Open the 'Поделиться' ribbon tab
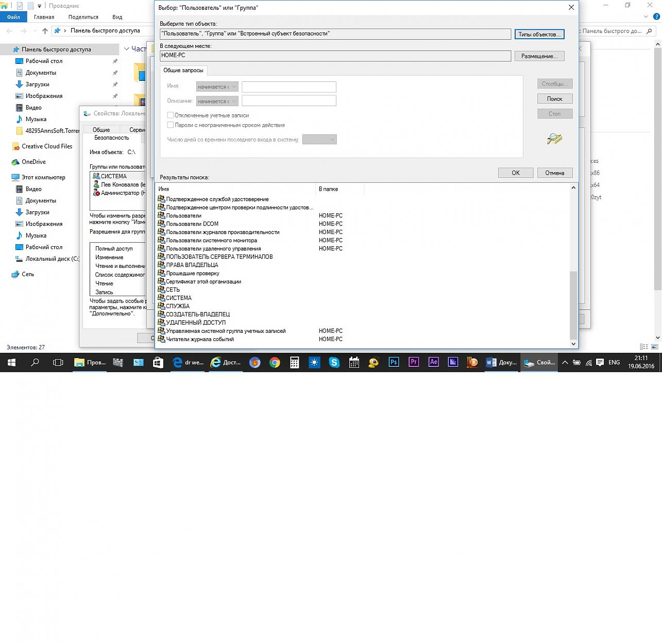Image resolution: width=662 pixels, height=644 pixels. pos(83,17)
